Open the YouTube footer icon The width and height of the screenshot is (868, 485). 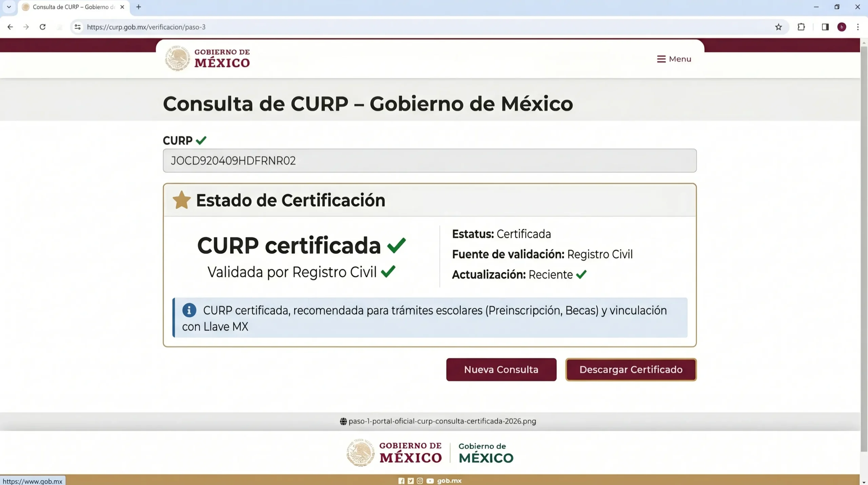(x=430, y=481)
